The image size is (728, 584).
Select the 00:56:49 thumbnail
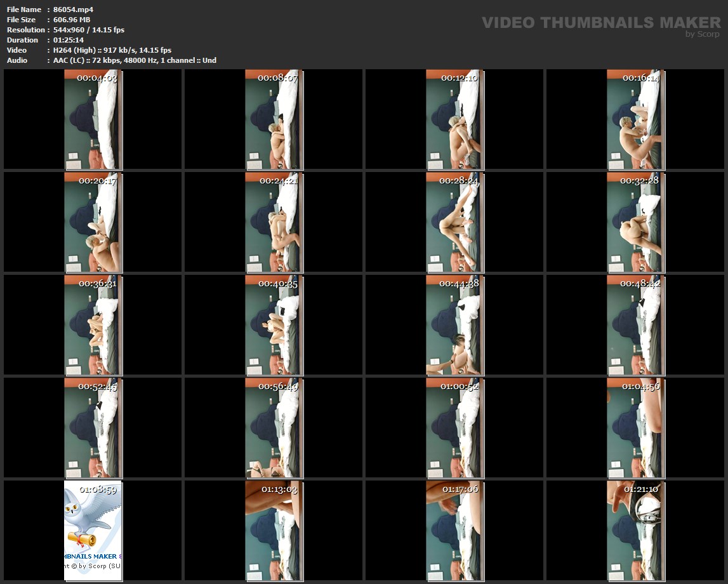(x=274, y=428)
